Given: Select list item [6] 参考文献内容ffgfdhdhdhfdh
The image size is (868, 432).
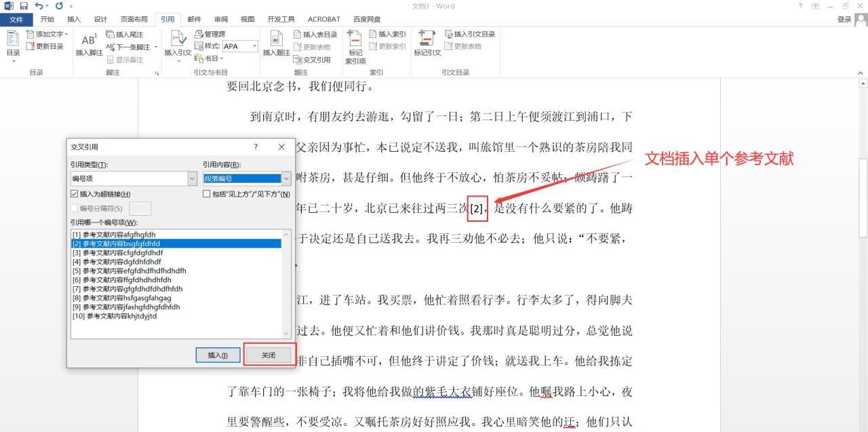Looking at the screenshot, I should 176,279.
